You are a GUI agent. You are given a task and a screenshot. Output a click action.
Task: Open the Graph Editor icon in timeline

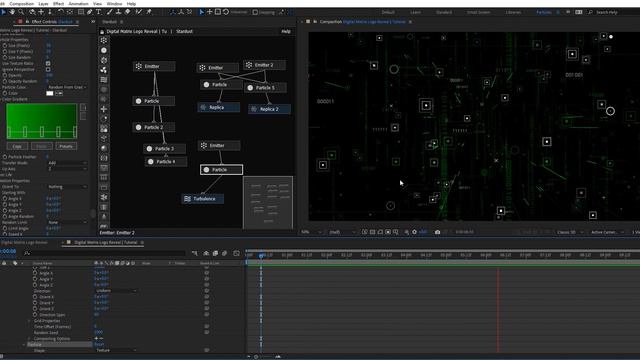click(236, 253)
